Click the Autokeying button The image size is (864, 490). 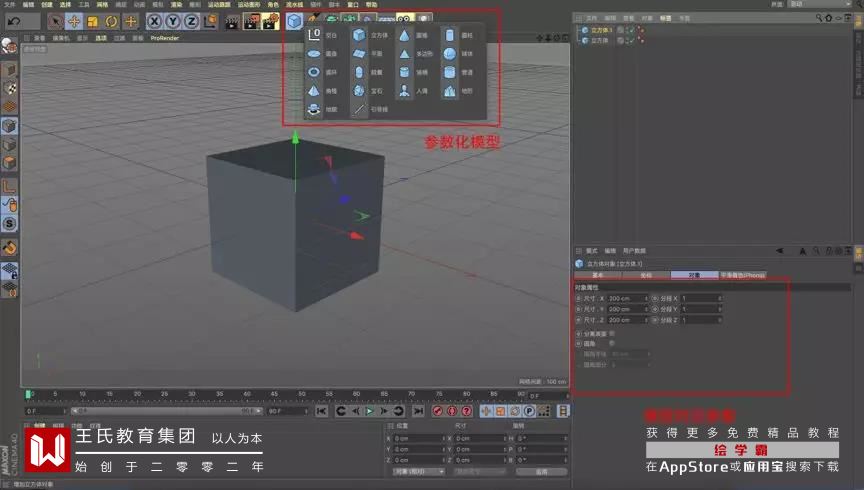pos(452,411)
